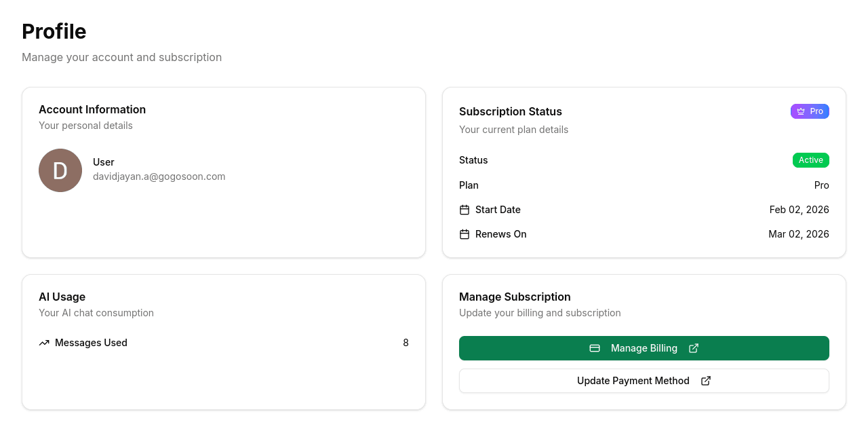Click the Messages Used count of 8

(x=406, y=343)
